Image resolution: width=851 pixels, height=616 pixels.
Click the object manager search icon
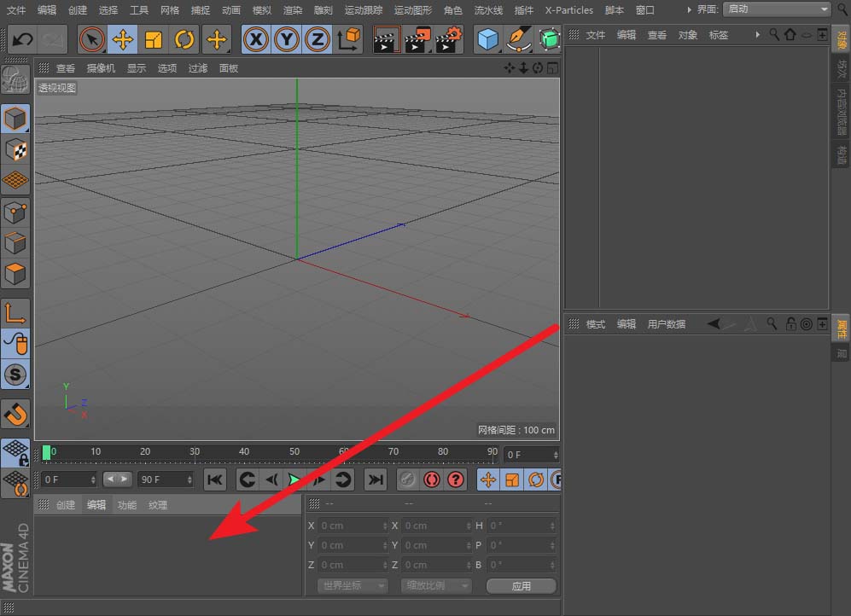pyautogui.click(x=774, y=35)
